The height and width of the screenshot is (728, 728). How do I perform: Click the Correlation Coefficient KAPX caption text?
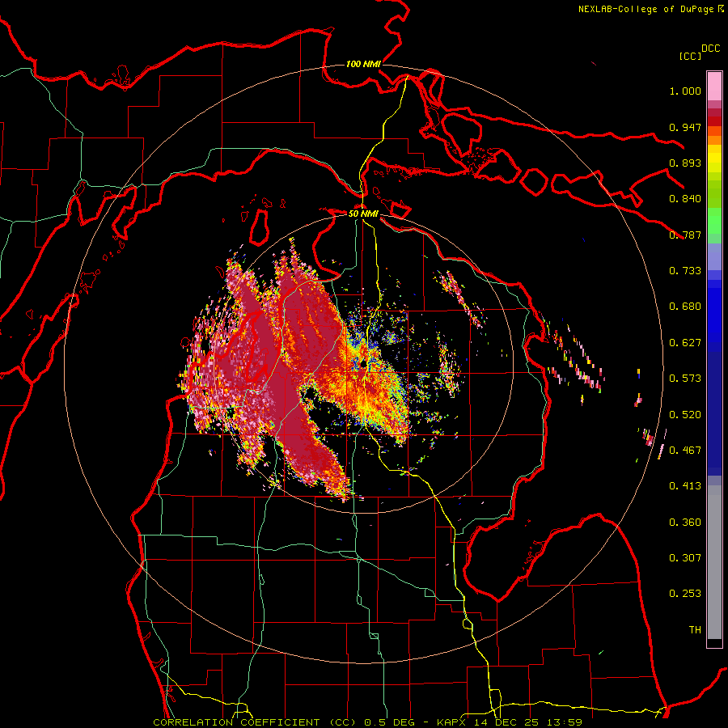pos(368,722)
